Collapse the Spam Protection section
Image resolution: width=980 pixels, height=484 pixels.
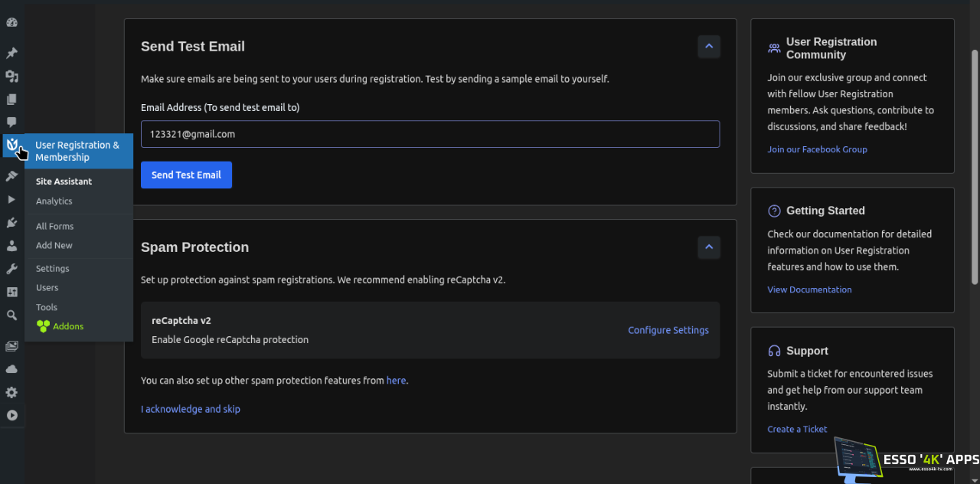click(708, 247)
